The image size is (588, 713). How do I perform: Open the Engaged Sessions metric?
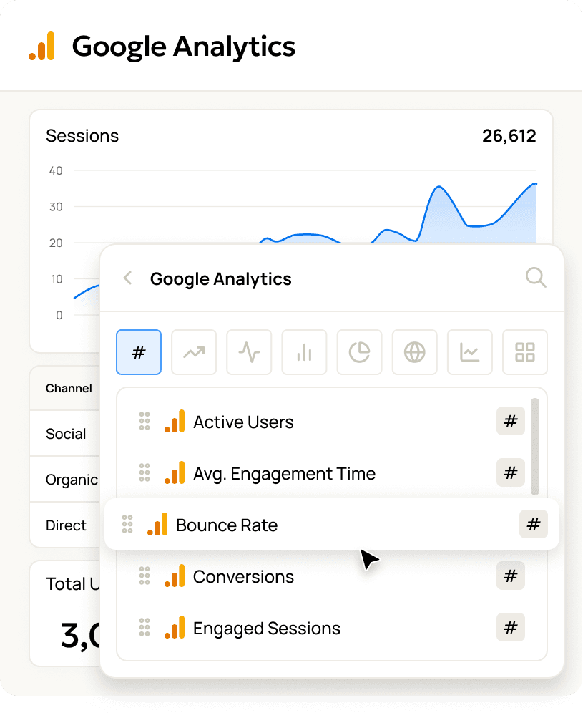(267, 628)
